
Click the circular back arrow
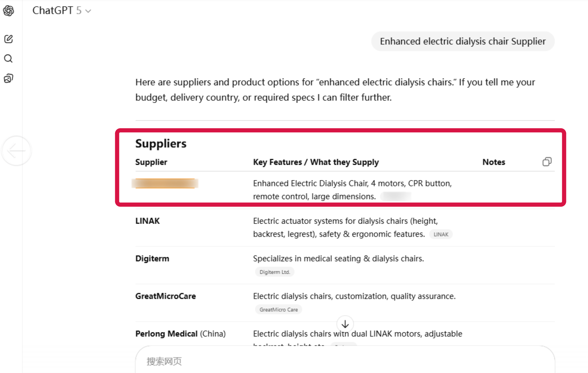(x=16, y=150)
